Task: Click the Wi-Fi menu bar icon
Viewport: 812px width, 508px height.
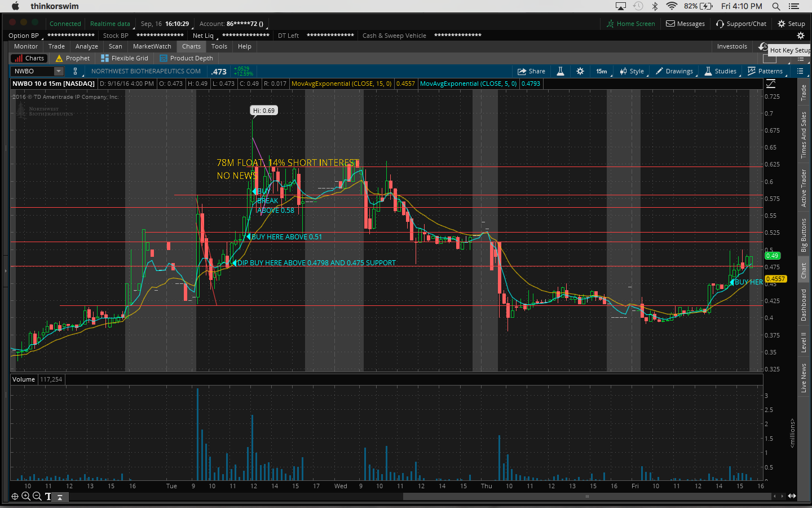Action: click(x=672, y=6)
